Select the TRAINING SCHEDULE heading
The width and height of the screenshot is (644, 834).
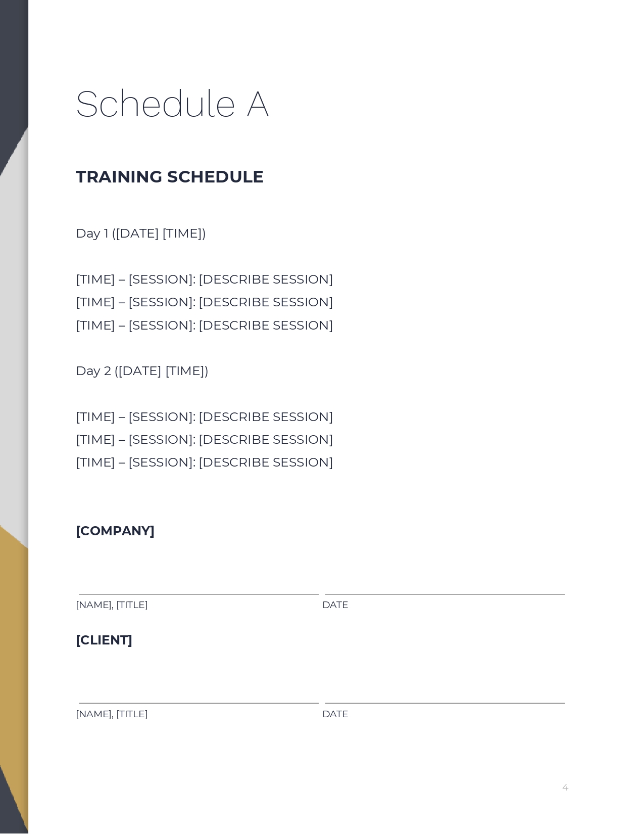click(169, 177)
